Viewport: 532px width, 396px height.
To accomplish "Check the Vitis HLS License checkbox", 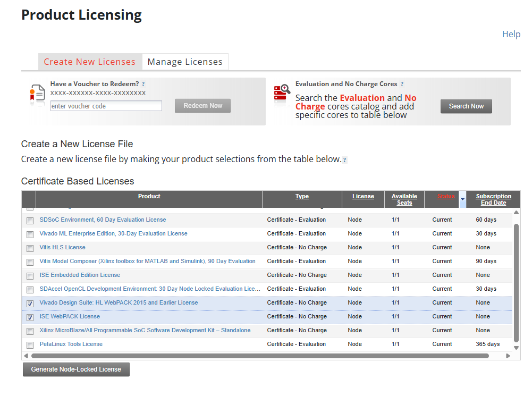I will click(30, 248).
